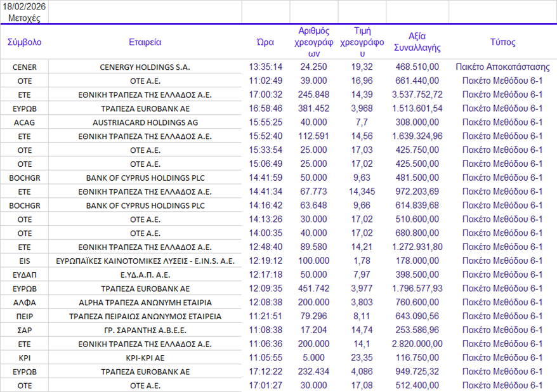Select the Τιμή χρεογράφου header
557x392 pixels.
362,42
